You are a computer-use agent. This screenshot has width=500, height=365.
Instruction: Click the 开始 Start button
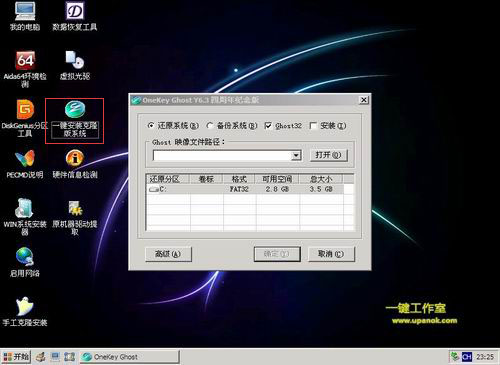click(x=16, y=357)
